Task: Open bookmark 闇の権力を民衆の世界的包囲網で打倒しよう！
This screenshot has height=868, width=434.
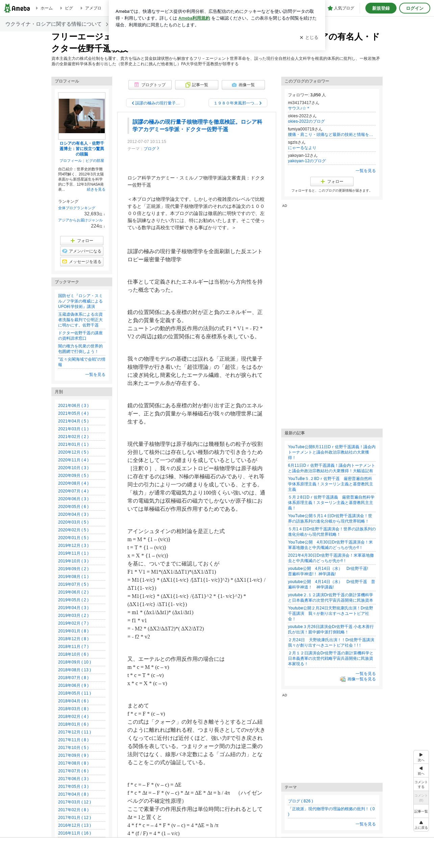Action: pyautogui.click(x=80, y=349)
